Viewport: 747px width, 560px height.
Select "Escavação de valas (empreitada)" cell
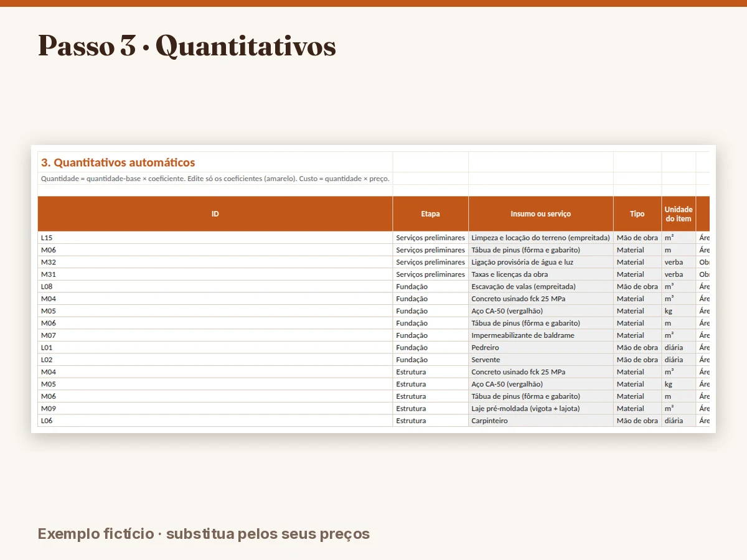[x=541, y=286]
